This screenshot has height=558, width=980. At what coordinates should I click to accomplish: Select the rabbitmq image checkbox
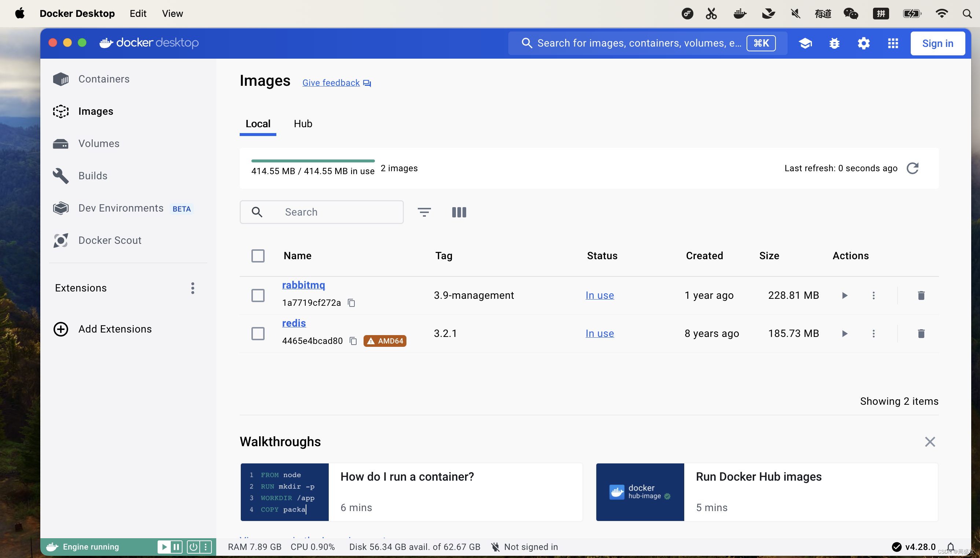pyautogui.click(x=258, y=295)
